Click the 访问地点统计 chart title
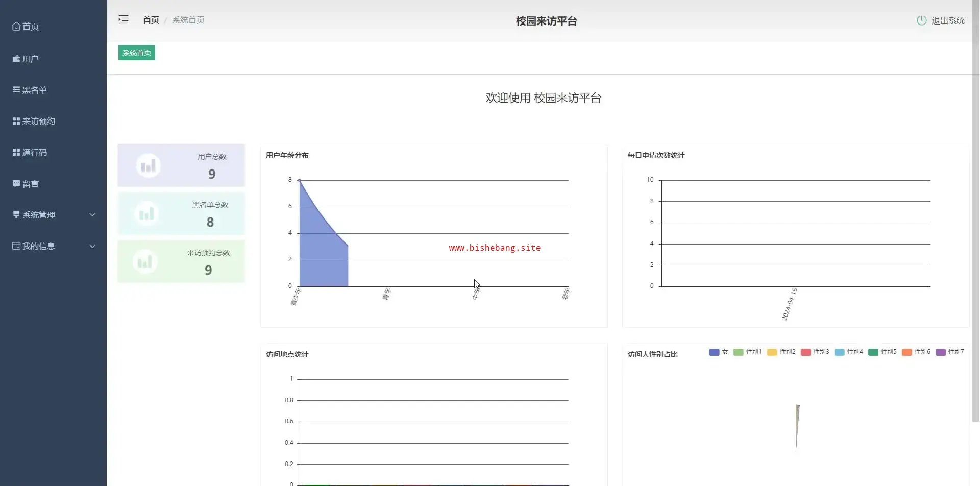Viewport: 980px width, 486px height. pos(287,354)
